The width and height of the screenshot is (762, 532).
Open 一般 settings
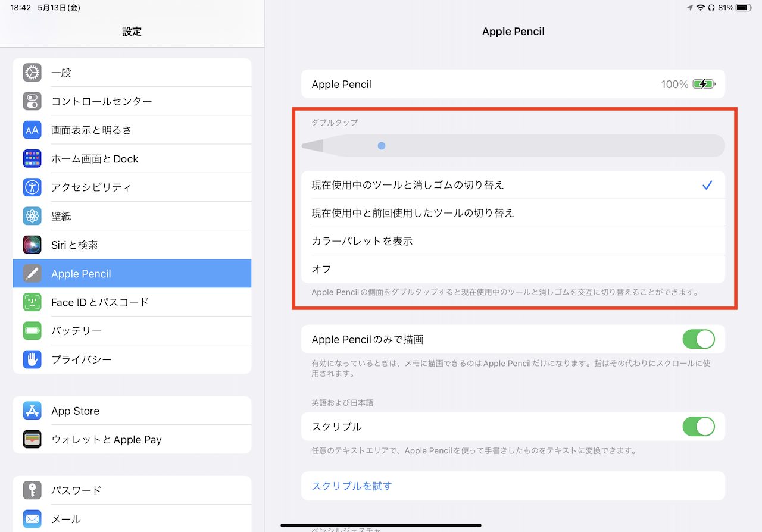132,73
